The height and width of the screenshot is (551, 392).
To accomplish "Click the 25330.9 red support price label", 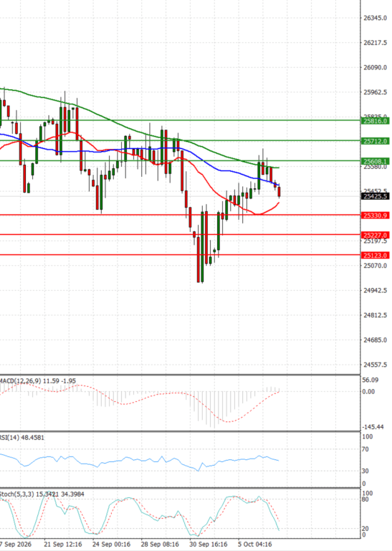I will point(375,215).
